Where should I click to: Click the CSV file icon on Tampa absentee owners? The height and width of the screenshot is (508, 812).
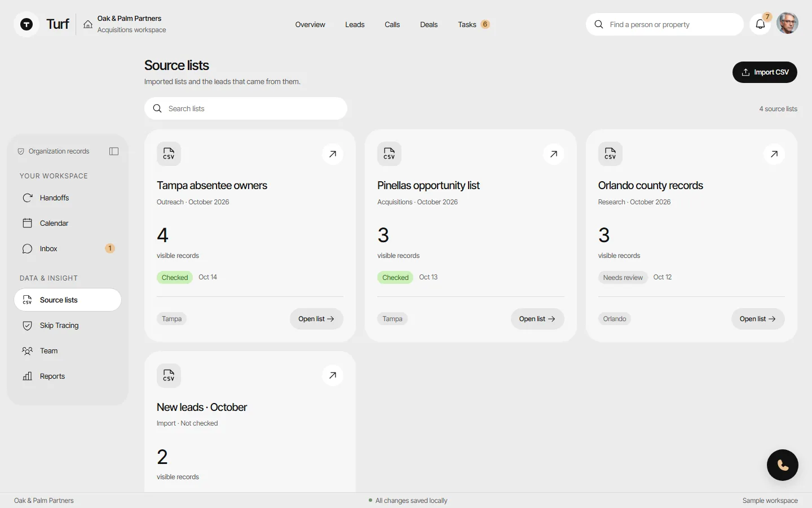pyautogui.click(x=169, y=154)
